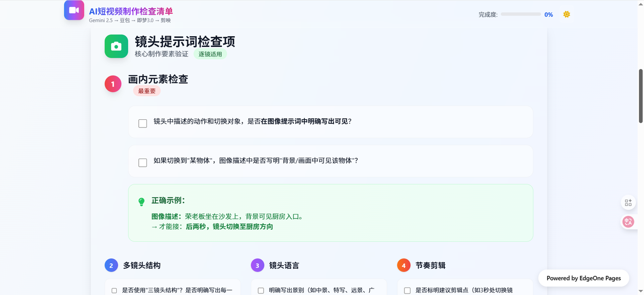
Task: Tick the 如果切换到"某物体" checkbox
Action: click(x=143, y=163)
